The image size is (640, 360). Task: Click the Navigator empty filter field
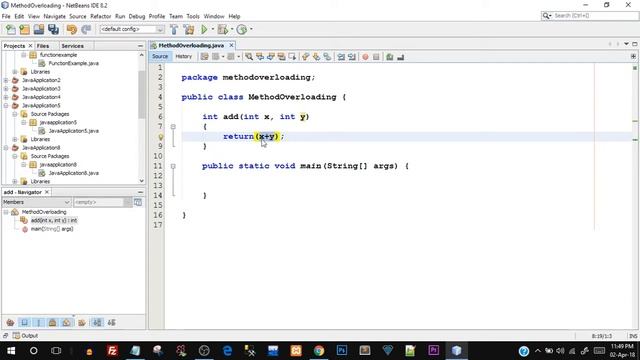click(x=98, y=202)
